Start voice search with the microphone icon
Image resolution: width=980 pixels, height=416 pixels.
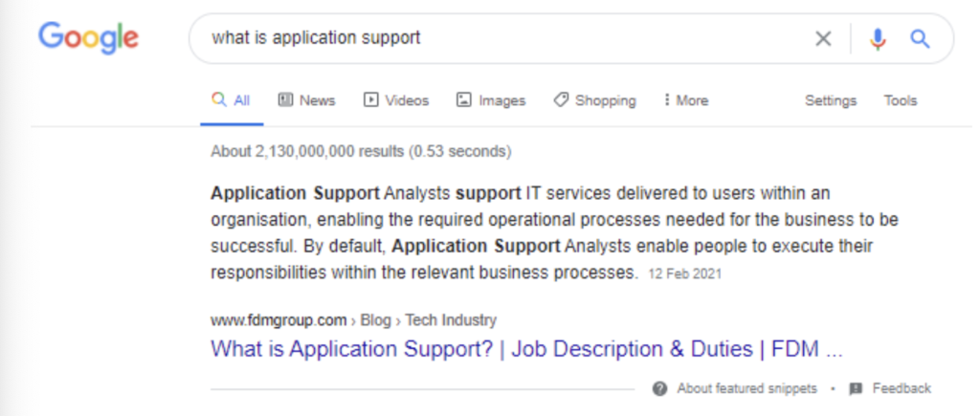tap(878, 38)
